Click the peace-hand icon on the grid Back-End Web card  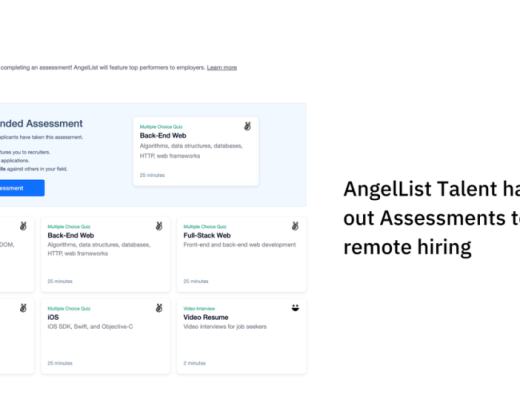point(159,226)
